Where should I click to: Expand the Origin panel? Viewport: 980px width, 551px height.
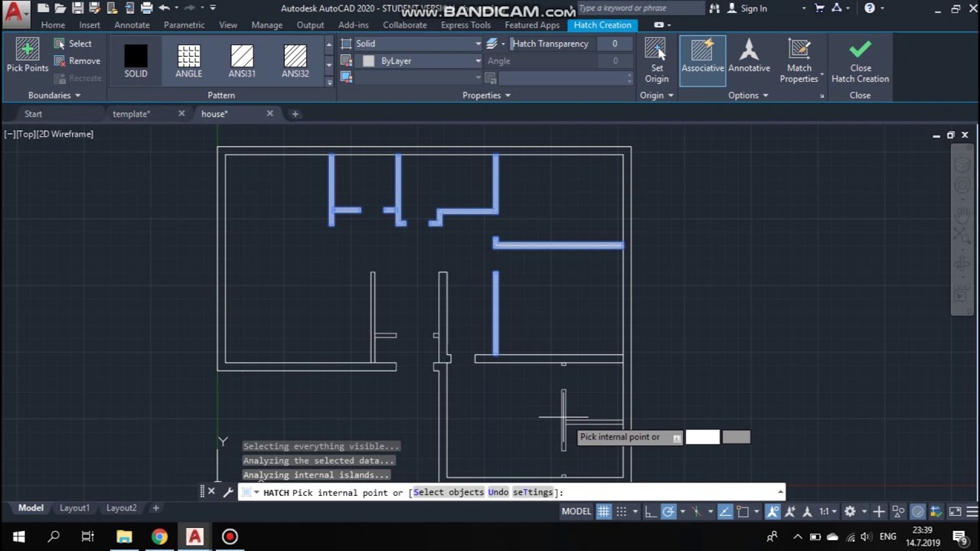point(656,96)
